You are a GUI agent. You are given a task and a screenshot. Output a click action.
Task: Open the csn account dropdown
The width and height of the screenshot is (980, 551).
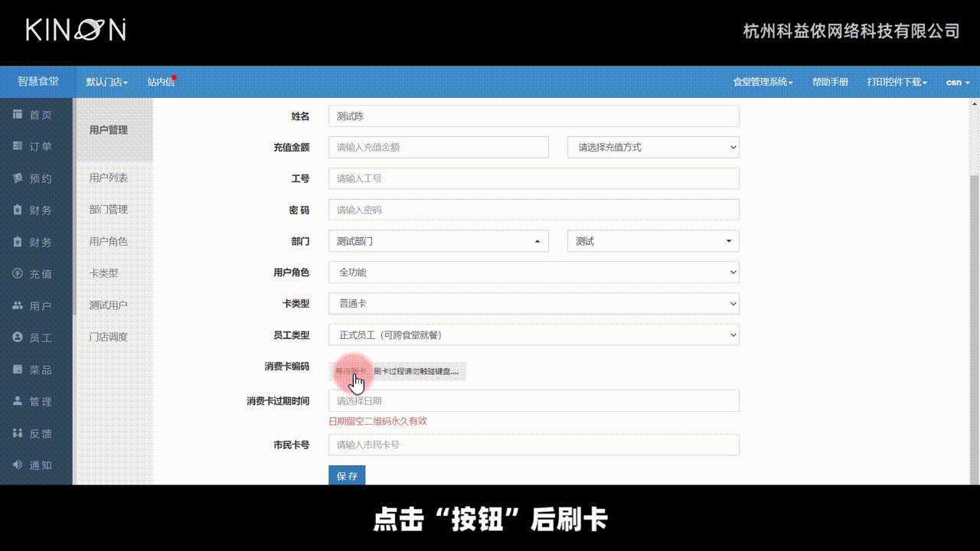tap(958, 82)
